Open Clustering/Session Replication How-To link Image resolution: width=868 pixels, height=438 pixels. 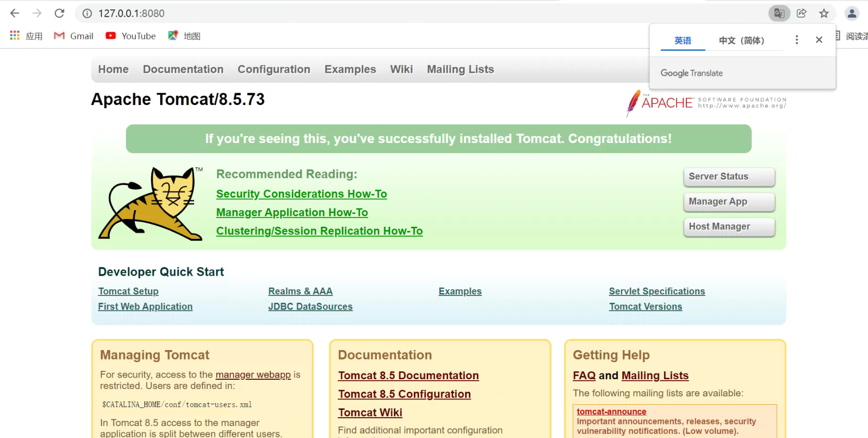[320, 231]
